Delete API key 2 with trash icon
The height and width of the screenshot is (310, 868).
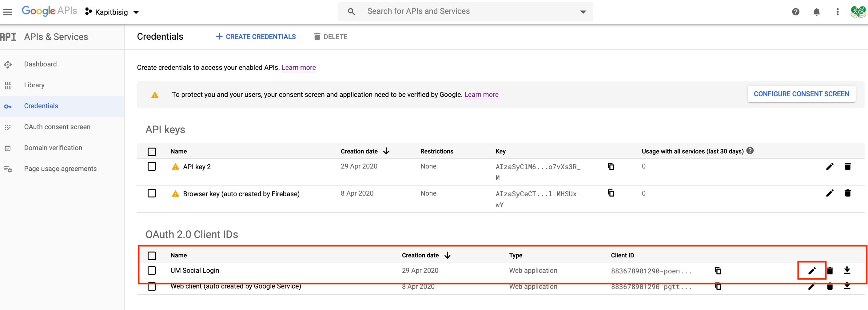coord(847,166)
